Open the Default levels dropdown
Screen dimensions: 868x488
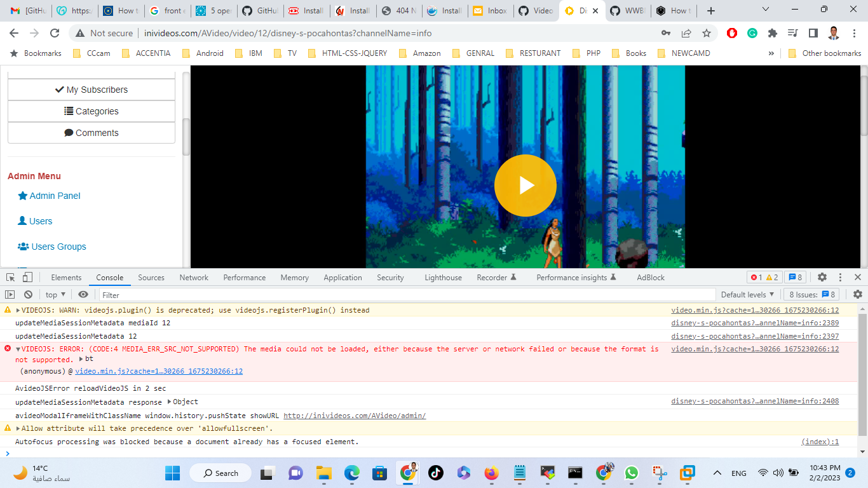[x=747, y=294]
